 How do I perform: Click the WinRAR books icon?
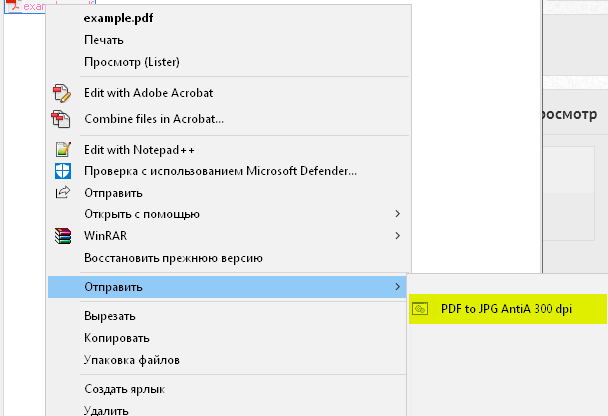63,236
